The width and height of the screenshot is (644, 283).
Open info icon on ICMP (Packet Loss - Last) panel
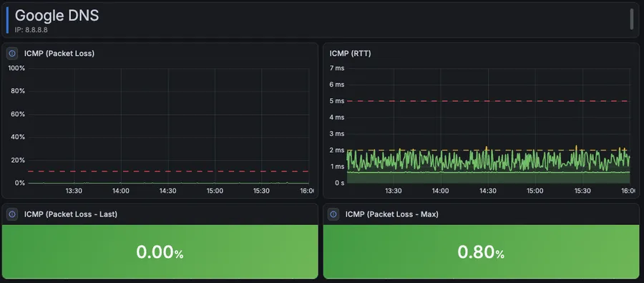tap(12, 214)
